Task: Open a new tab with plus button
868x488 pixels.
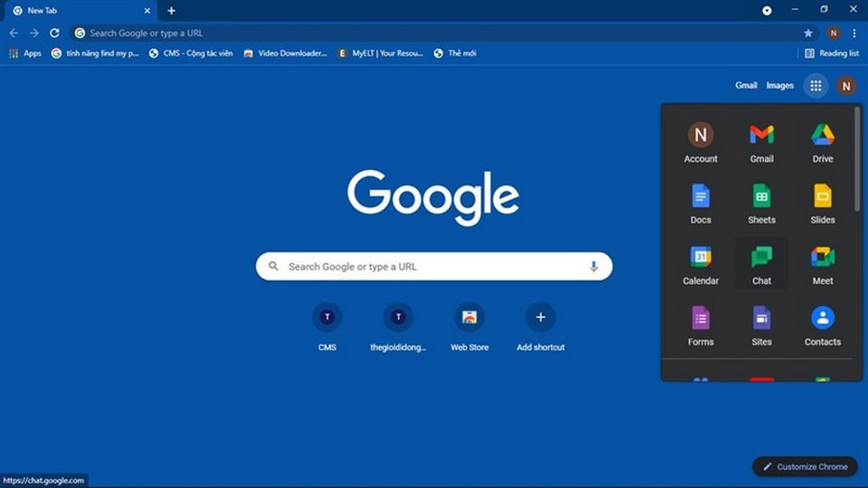Action: click(x=172, y=11)
